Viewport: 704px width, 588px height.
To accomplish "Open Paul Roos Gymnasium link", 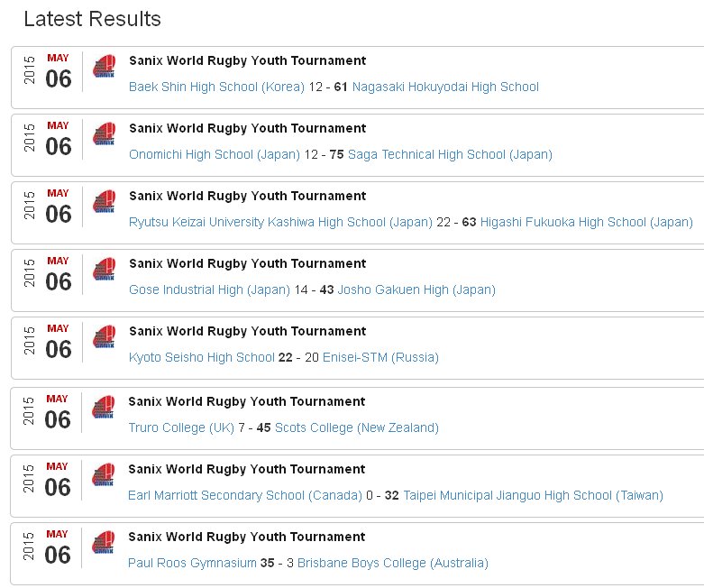I will point(192,564).
